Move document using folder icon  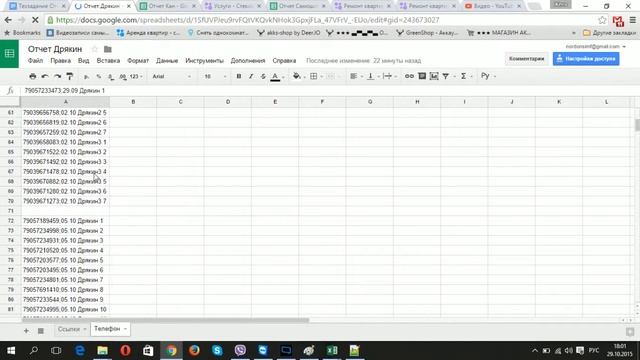(x=108, y=49)
